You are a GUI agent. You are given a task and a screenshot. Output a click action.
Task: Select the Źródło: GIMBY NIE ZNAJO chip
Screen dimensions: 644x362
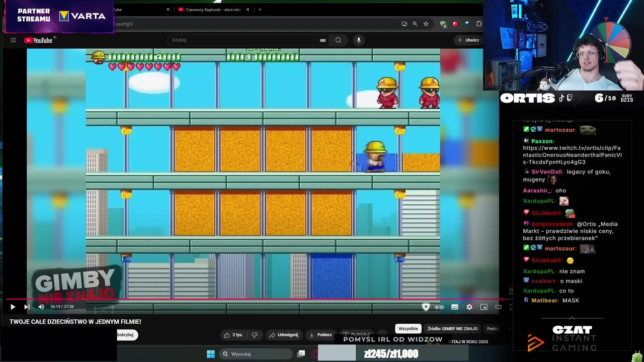452,329
